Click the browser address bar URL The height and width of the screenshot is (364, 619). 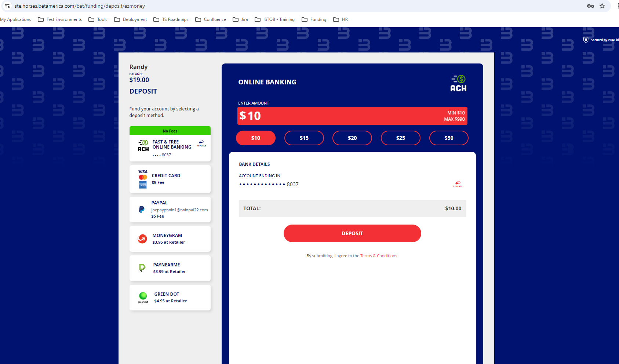click(80, 6)
